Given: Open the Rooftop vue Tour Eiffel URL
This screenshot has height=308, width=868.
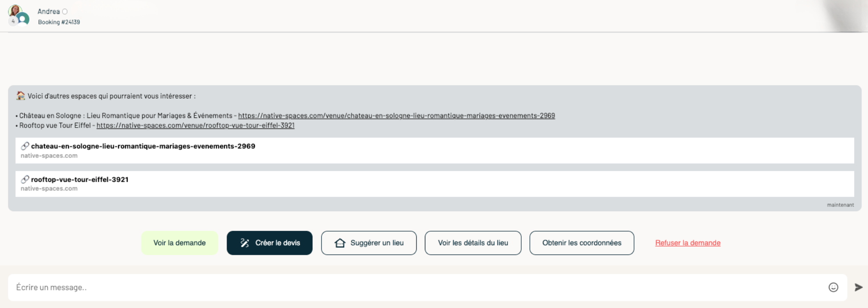Looking at the screenshot, I should [x=195, y=125].
